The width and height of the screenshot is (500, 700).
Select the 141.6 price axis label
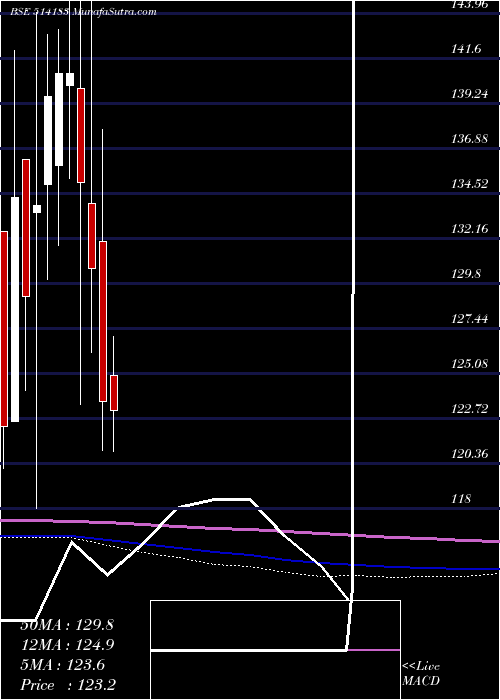[466, 49]
